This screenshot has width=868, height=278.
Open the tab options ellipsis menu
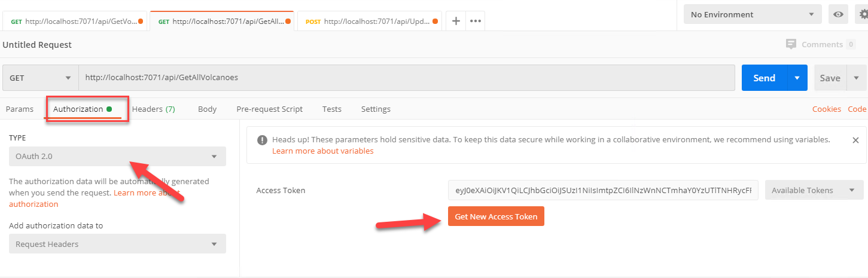tap(476, 21)
